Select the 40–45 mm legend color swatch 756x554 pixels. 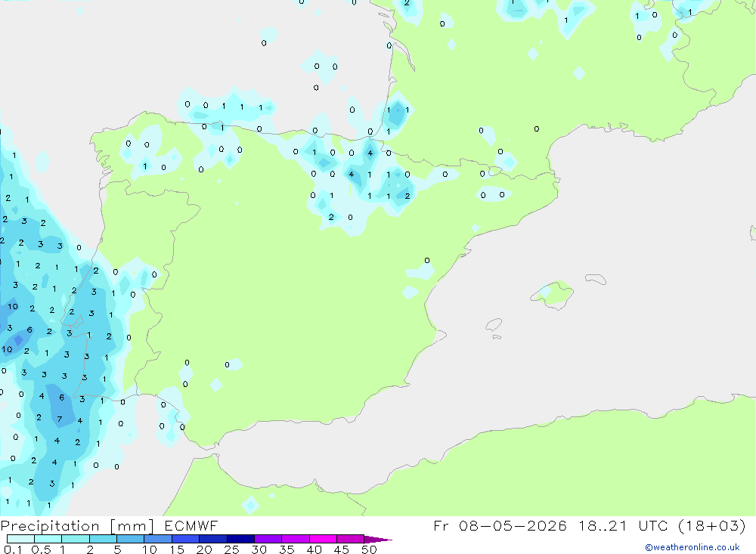pos(323,539)
